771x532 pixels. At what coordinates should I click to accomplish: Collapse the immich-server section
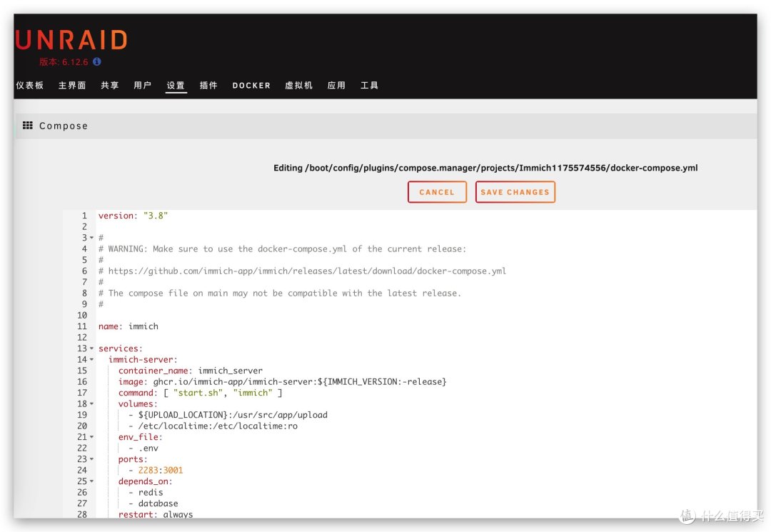[x=91, y=359]
